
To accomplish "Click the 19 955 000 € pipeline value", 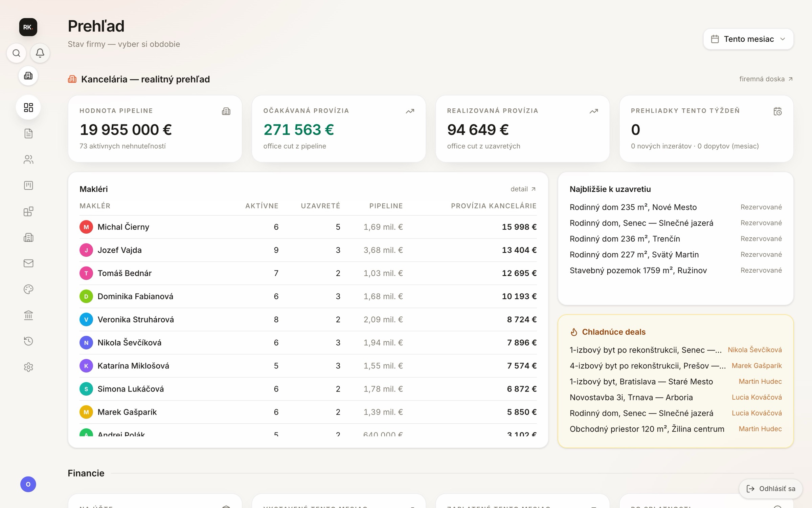I will point(126,130).
